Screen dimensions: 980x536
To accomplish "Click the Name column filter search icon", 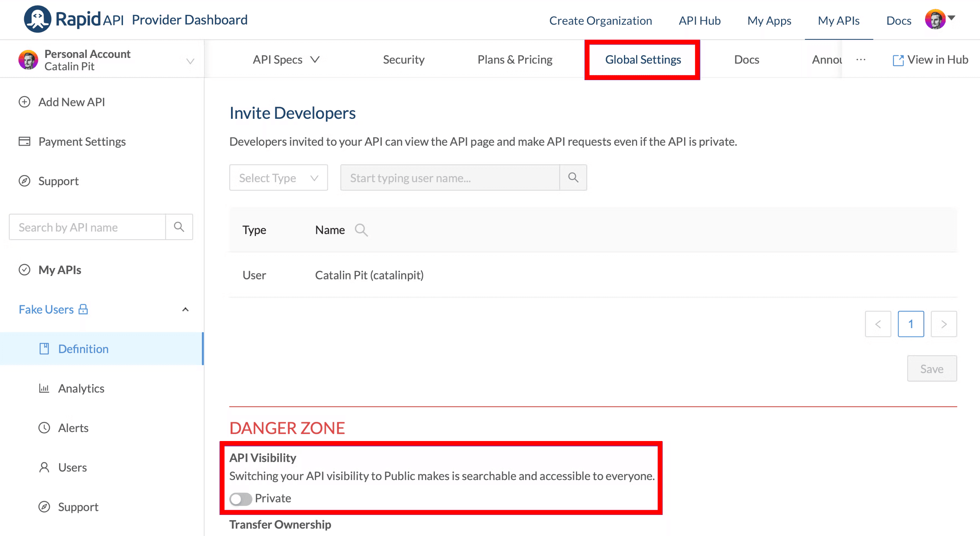I will [x=361, y=230].
